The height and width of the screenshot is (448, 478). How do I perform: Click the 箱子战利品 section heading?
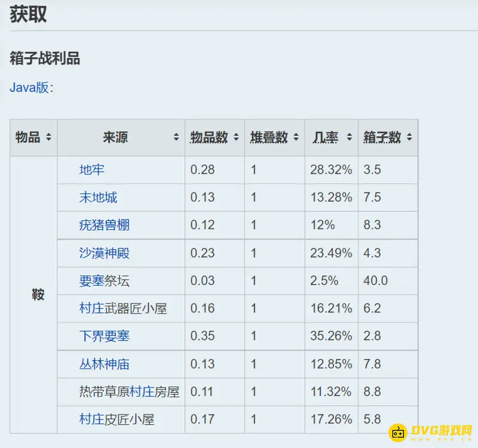[45, 58]
